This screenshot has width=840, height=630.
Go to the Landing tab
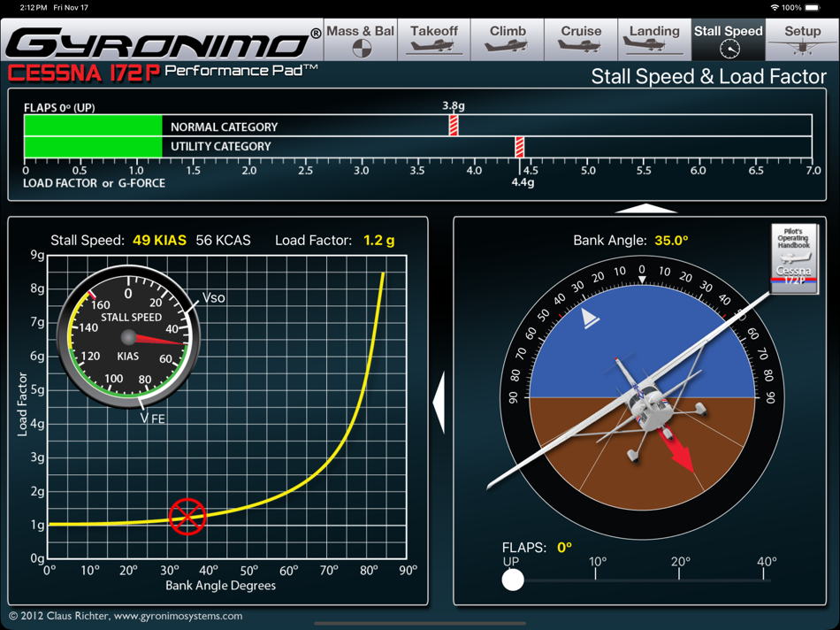click(x=654, y=40)
